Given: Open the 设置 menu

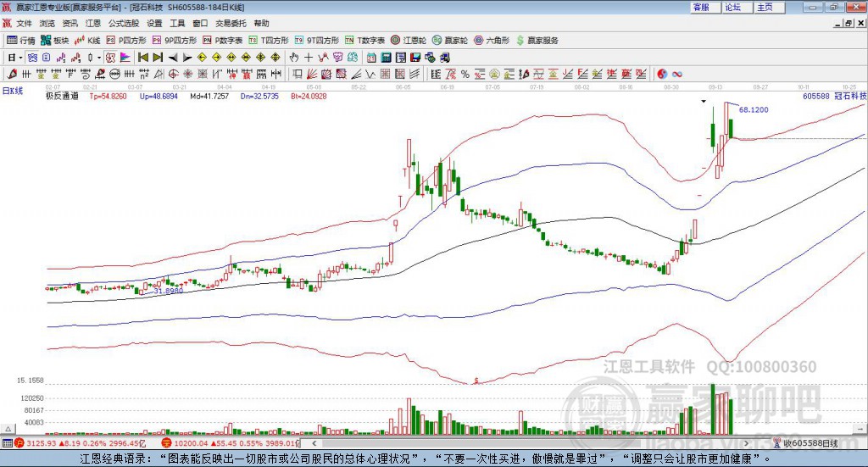Looking at the screenshot, I should [154, 23].
